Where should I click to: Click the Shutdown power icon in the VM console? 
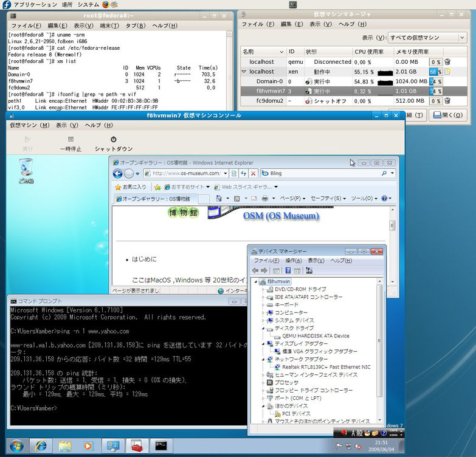pos(113,139)
